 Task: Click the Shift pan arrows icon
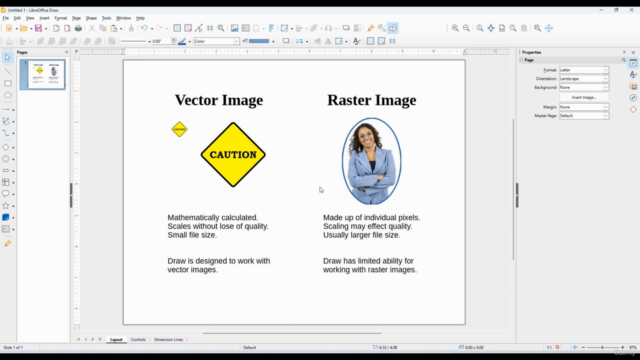pyautogui.click(x=549, y=28)
